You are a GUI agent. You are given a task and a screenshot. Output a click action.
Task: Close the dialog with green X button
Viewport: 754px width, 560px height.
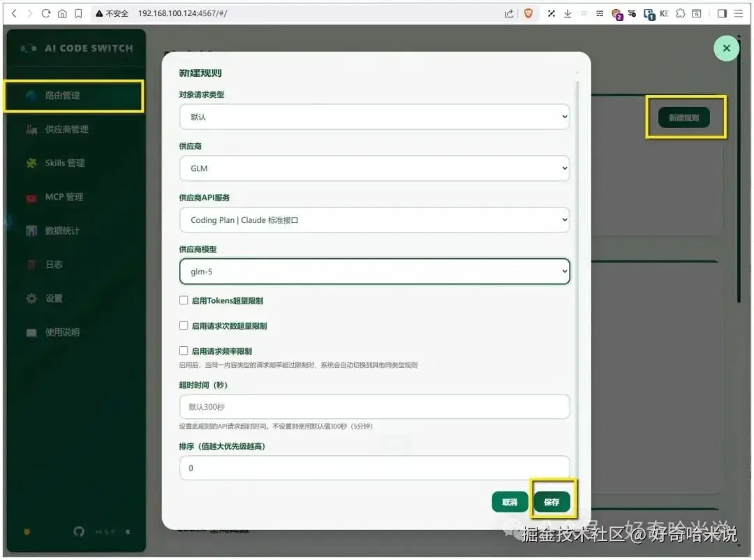(x=727, y=48)
